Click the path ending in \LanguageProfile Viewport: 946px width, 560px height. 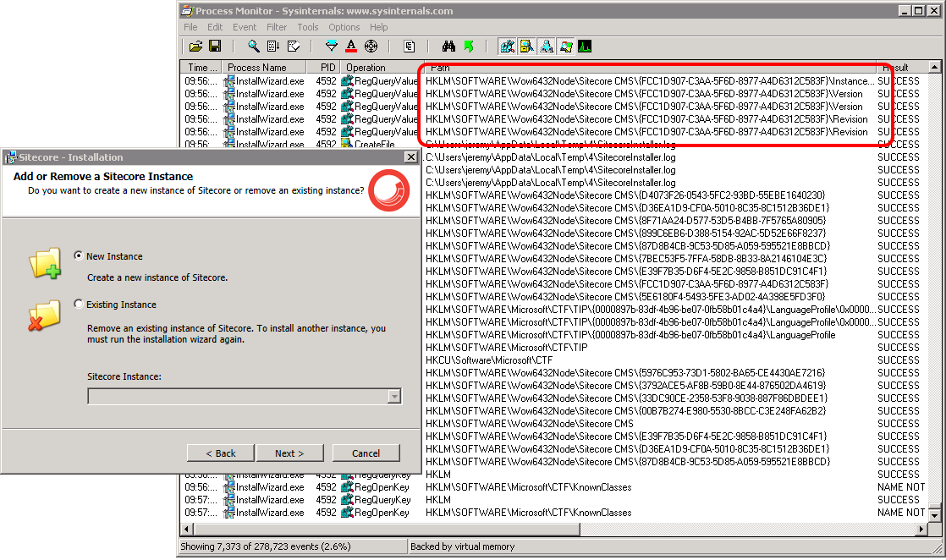click(630, 335)
